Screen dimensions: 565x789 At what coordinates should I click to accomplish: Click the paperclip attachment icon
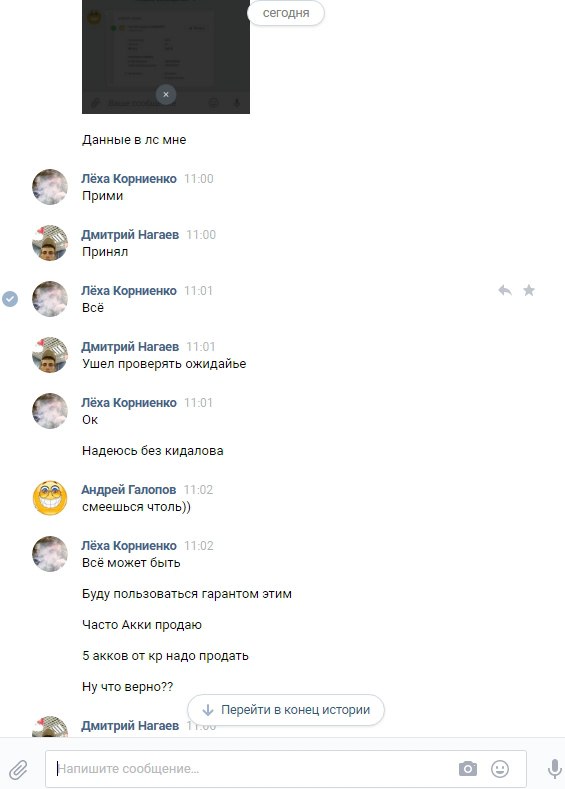pyautogui.click(x=18, y=769)
